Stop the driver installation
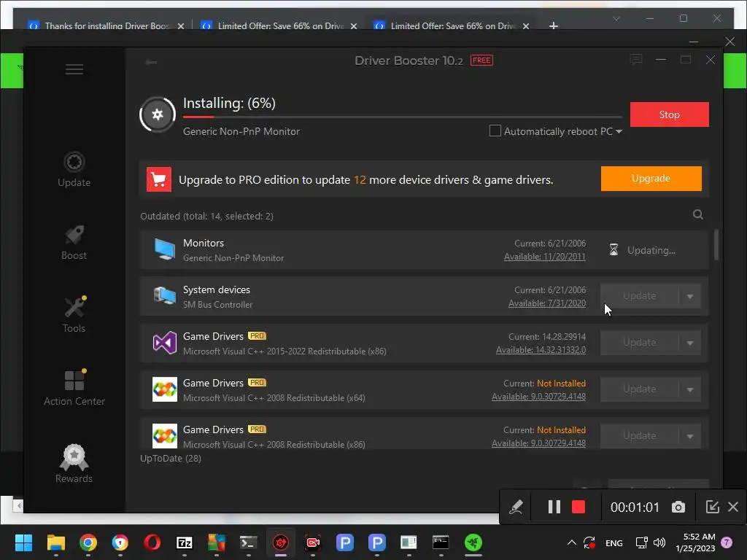 pyautogui.click(x=670, y=114)
